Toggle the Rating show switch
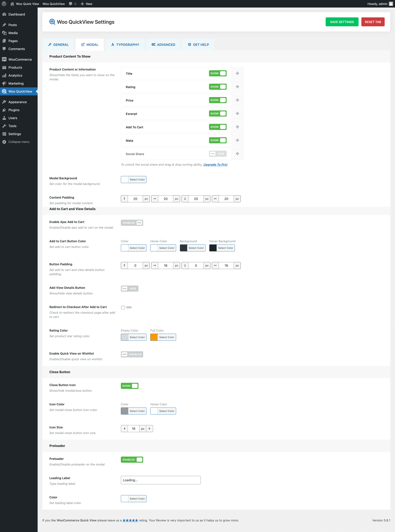Screen dimensions: 395x532 tap(218, 87)
